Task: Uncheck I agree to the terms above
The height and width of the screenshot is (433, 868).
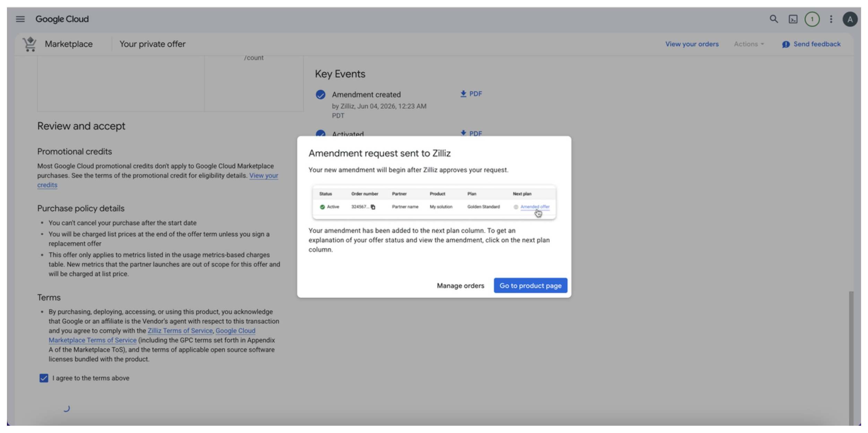Action: pos(44,378)
